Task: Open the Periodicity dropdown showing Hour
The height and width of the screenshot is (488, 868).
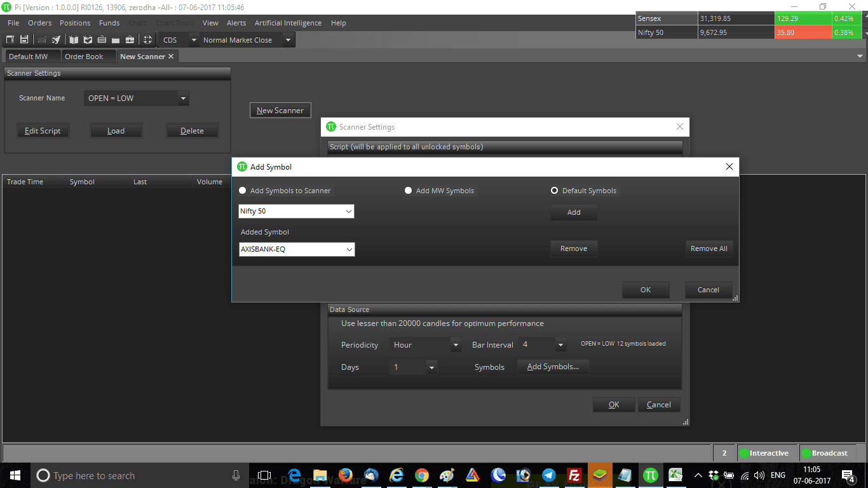Action: (x=455, y=345)
